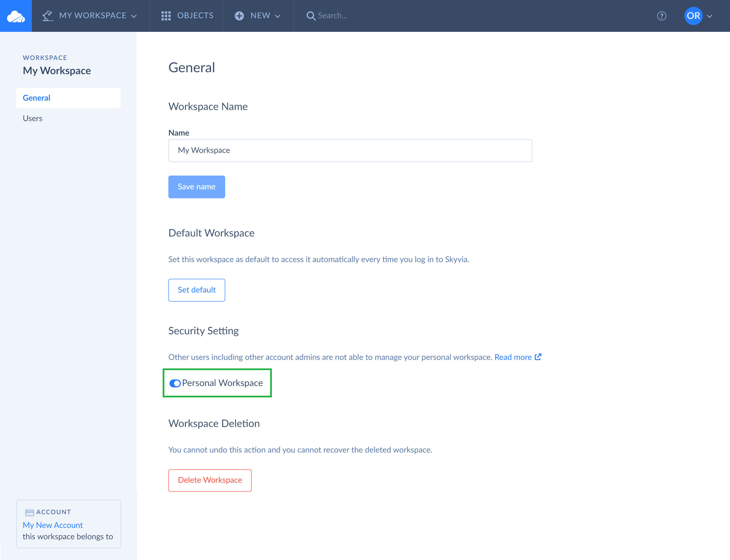Click the Search bar icon
The image size is (730, 560).
311,16
